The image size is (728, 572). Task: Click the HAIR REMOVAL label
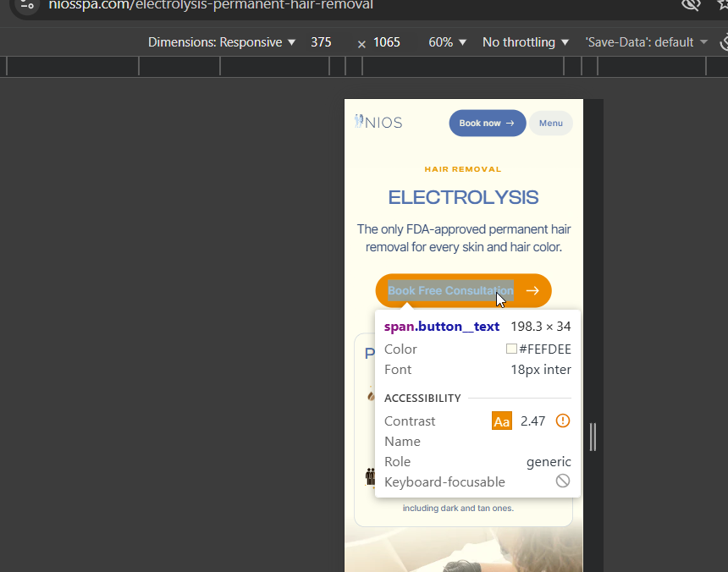coord(463,169)
